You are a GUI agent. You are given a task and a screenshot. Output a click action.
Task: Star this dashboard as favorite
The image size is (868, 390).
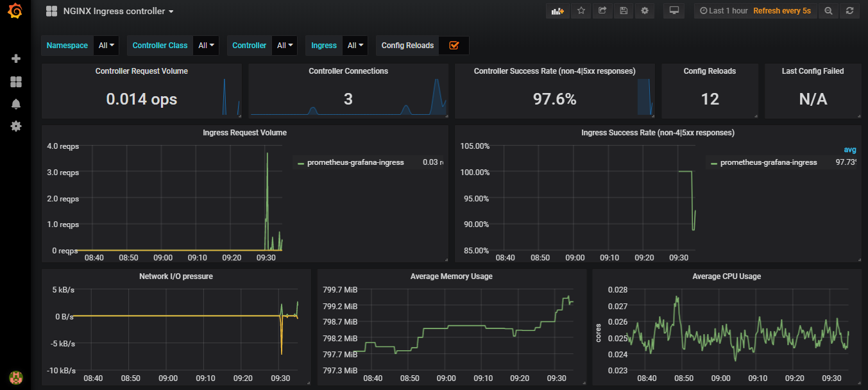tap(581, 11)
